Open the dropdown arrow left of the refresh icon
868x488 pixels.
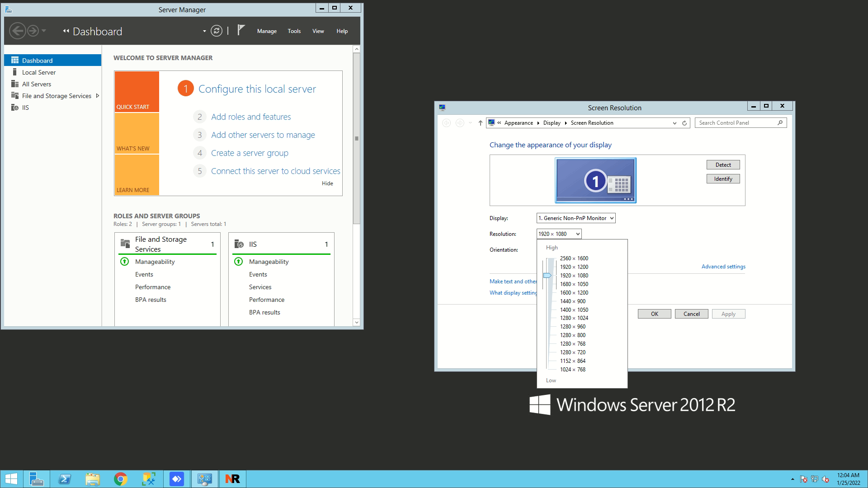204,31
